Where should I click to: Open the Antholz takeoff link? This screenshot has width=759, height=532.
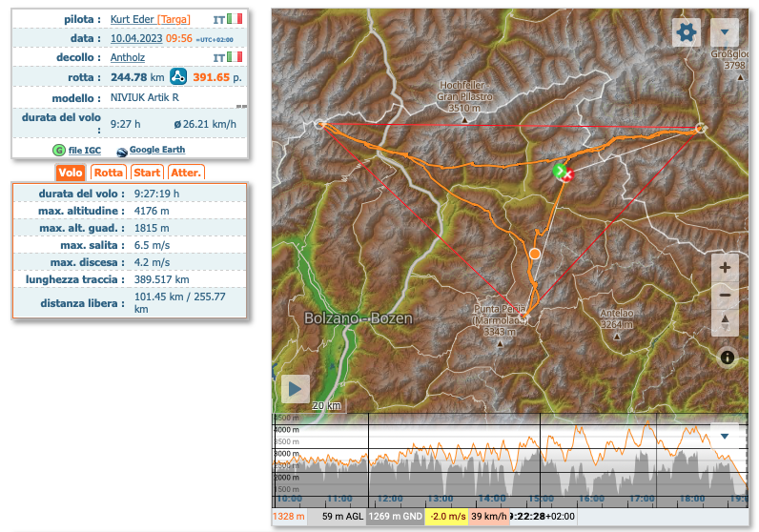(128, 57)
